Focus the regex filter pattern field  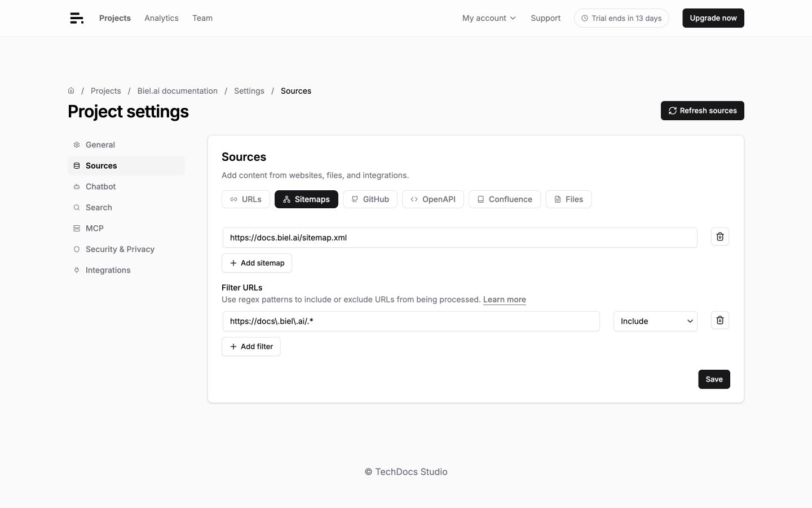(411, 321)
